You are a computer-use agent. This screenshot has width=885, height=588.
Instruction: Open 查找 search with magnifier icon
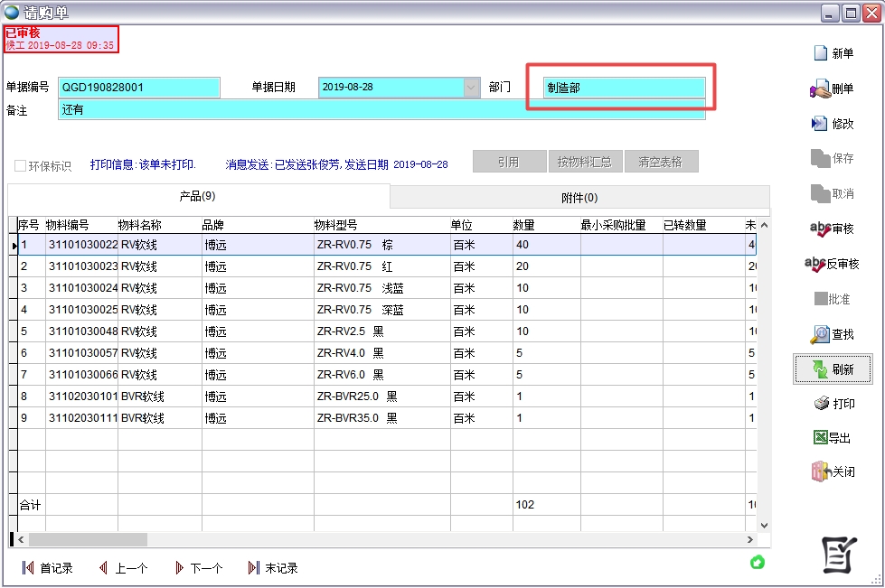pos(820,334)
